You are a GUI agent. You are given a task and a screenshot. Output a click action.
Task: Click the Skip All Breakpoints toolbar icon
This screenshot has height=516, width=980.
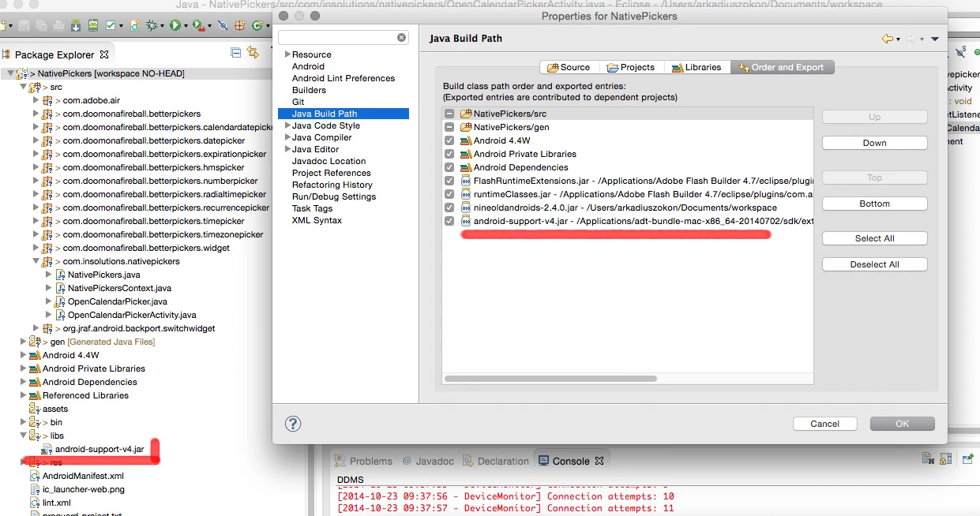pyautogui.click(x=223, y=26)
